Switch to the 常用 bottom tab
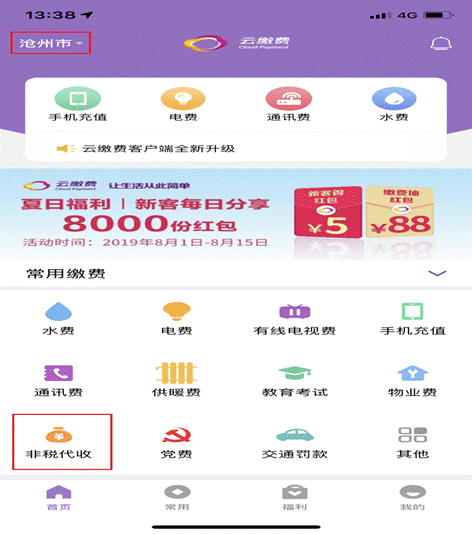The width and height of the screenshot is (472, 534). tap(177, 498)
